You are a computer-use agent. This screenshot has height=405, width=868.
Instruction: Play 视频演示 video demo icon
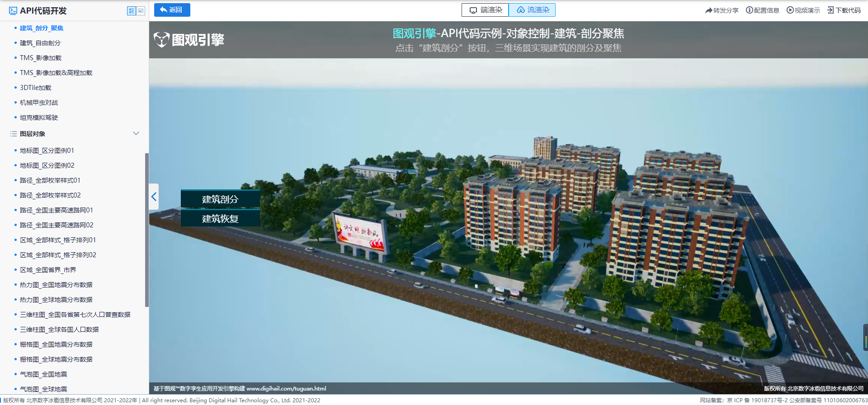pos(790,10)
